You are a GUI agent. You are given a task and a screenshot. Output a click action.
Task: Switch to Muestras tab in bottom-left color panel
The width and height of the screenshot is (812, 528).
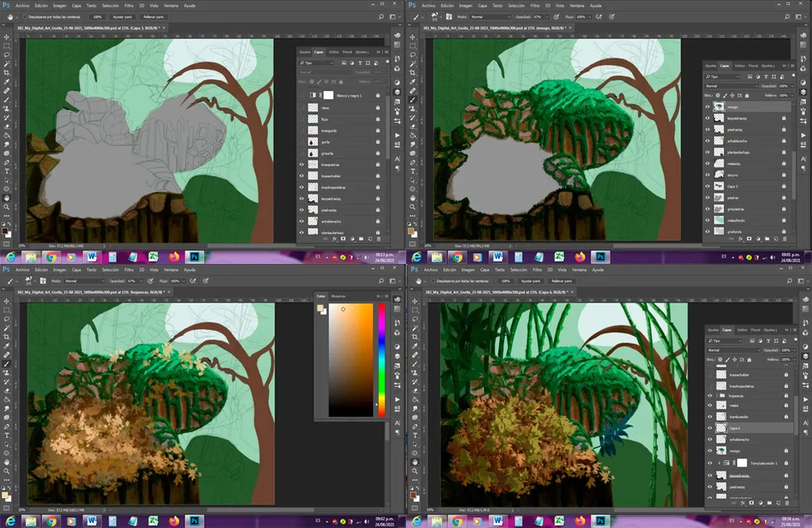tap(339, 296)
